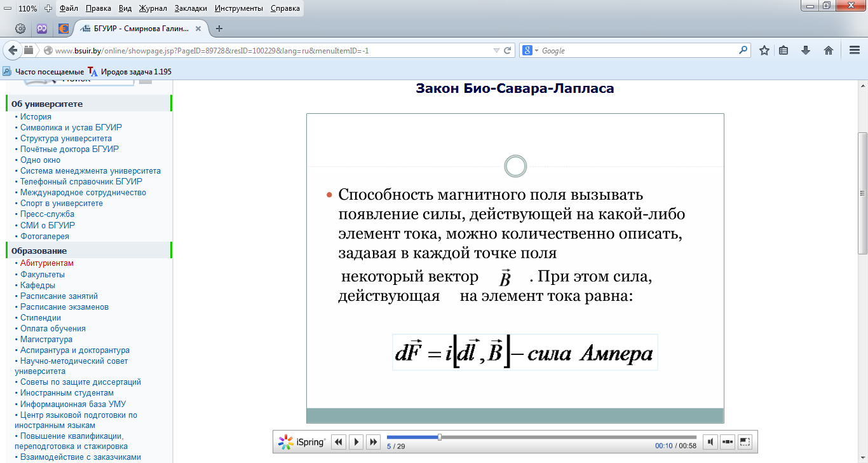The height and width of the screenshot is (463, 868).
Task: Open Символика и устав БГУИР link
Action: click(71, 128)
